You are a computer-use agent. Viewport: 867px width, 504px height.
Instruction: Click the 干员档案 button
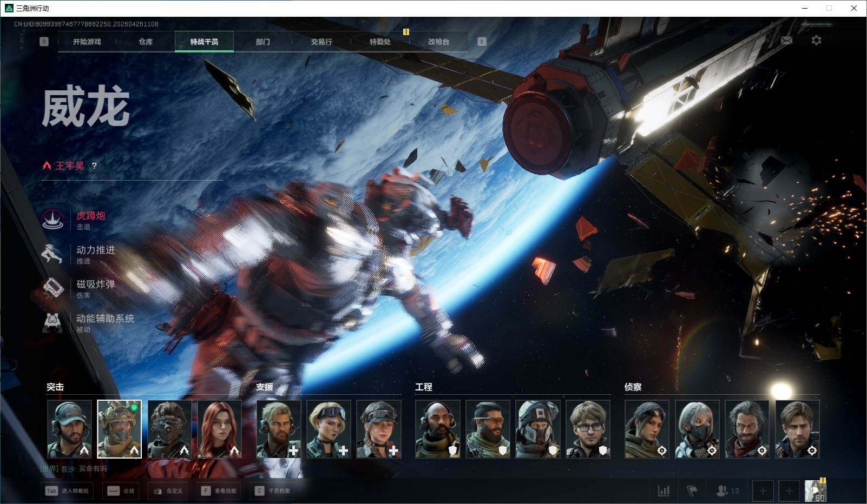pyautogui.click(x=273, y=491)
